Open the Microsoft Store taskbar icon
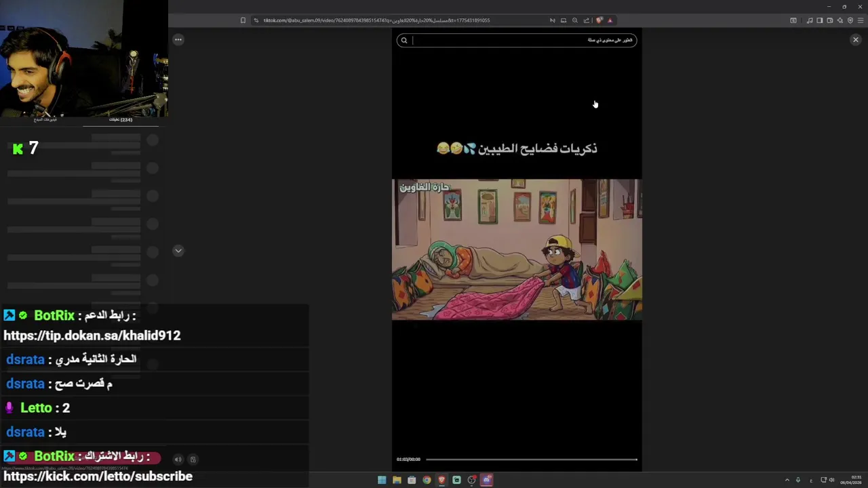This screenshot has height=488, width=868. pyautogui.click(x=412, y=480)
